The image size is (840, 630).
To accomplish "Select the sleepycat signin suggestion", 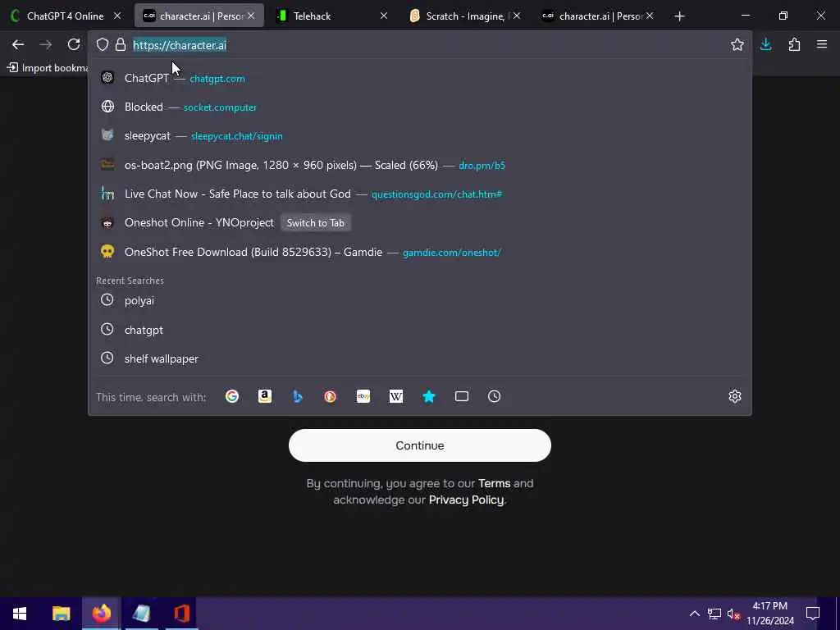I will (x=420, y=135).
